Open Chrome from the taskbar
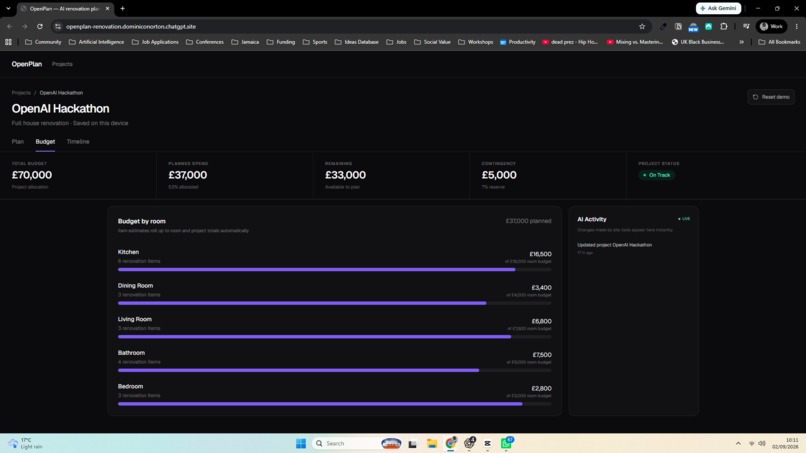Image resolution: width=806 pixels, height=453 pixels. pos(451,443)
